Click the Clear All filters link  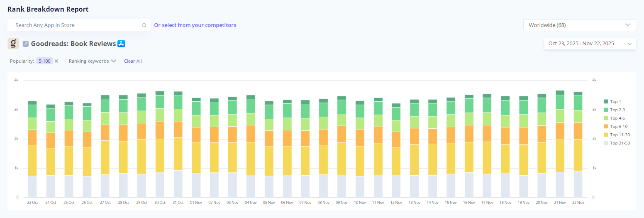pos(133,61)
